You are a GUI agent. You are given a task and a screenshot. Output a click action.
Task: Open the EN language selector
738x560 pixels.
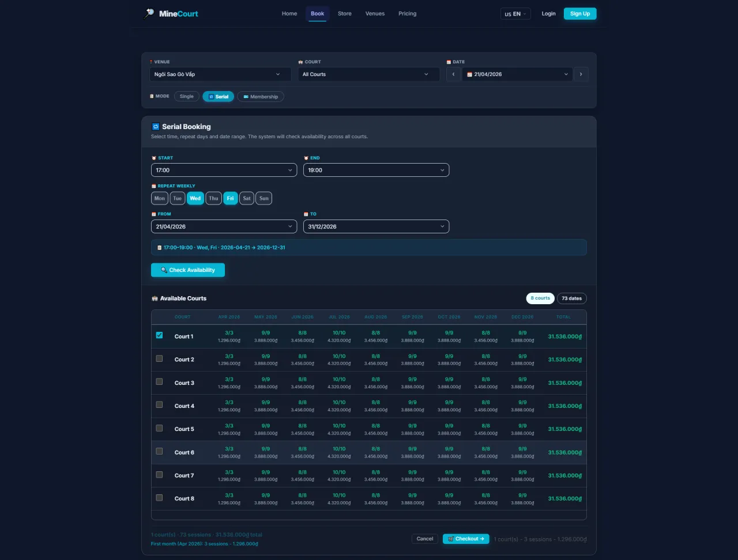point(515,14)
